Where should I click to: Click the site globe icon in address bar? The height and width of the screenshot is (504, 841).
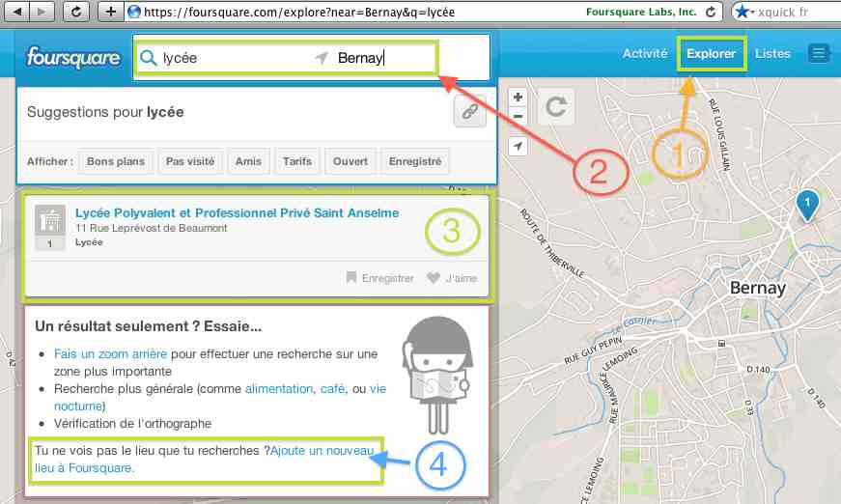(134, 12)
